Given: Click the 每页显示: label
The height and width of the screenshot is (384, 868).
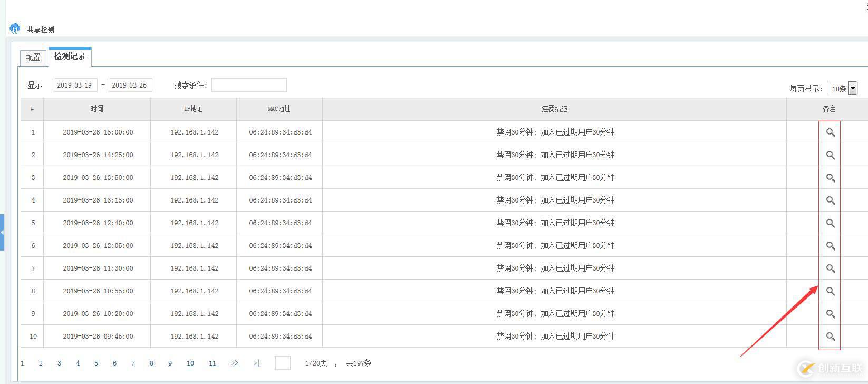Looking at the screenshot, I should 806,89.
